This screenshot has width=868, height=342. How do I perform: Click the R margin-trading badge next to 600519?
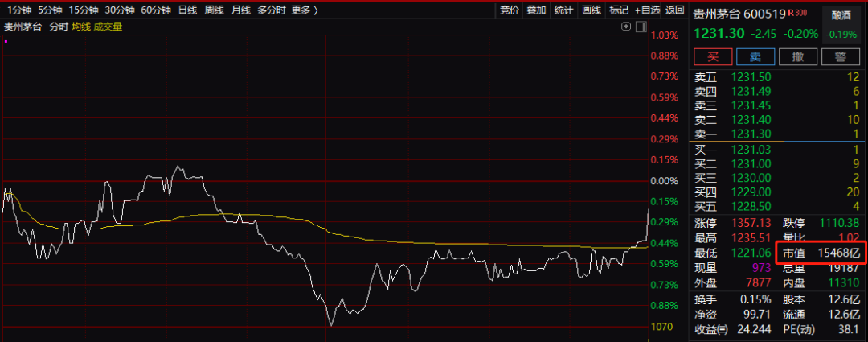pyautogui.click(x=792, y=13)
